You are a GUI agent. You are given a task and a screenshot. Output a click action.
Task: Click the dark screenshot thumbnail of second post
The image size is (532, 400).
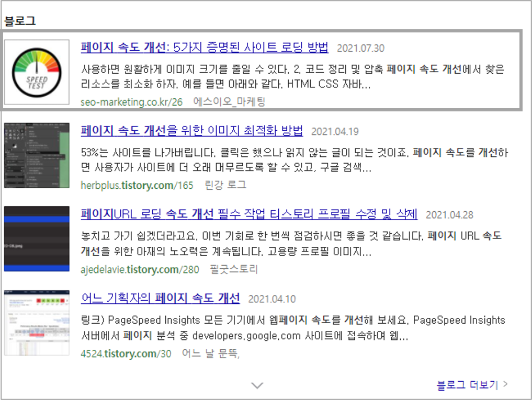(36, 155)
